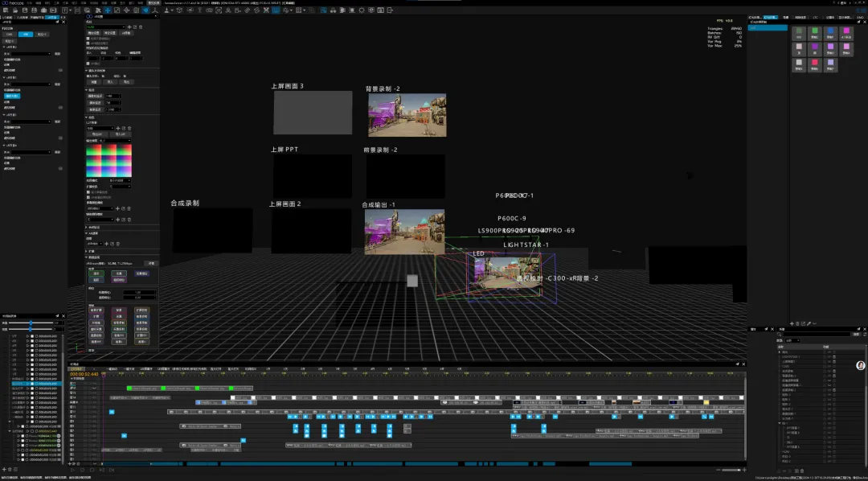Select the red color preset swatch
868x481 pixels.
(814, 64)
